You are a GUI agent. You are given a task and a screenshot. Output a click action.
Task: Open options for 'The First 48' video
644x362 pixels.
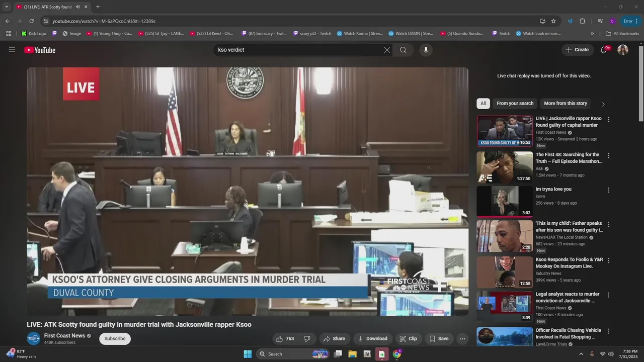click(x=609, y=156)
